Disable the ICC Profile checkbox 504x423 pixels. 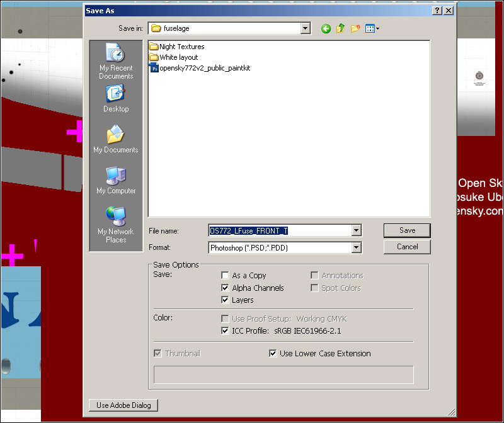[x=226, y=331]
